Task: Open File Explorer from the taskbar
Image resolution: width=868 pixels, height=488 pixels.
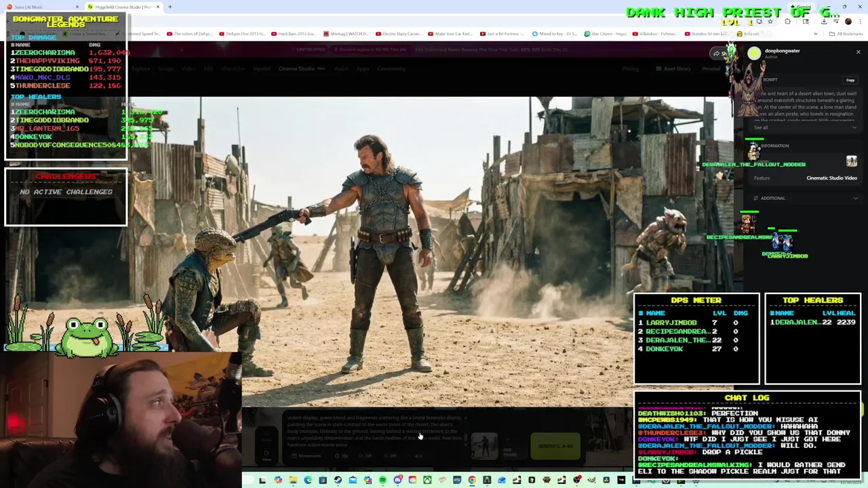Action: [293, 480]
